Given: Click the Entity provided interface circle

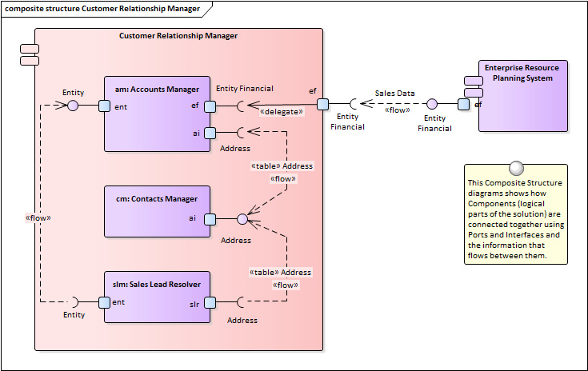Looking at the screenshot, I should pos(73,106).
